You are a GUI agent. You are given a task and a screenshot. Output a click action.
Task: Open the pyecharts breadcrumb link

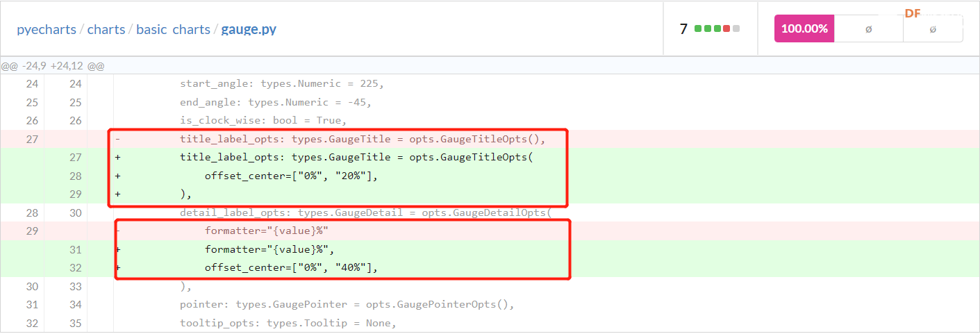(46, 29)
